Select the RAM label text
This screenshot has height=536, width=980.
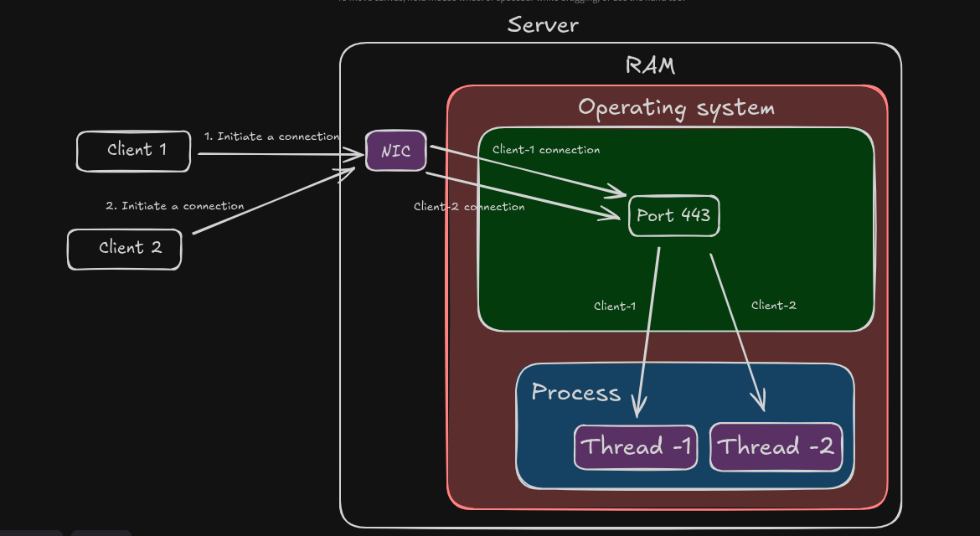click(650, 65)
